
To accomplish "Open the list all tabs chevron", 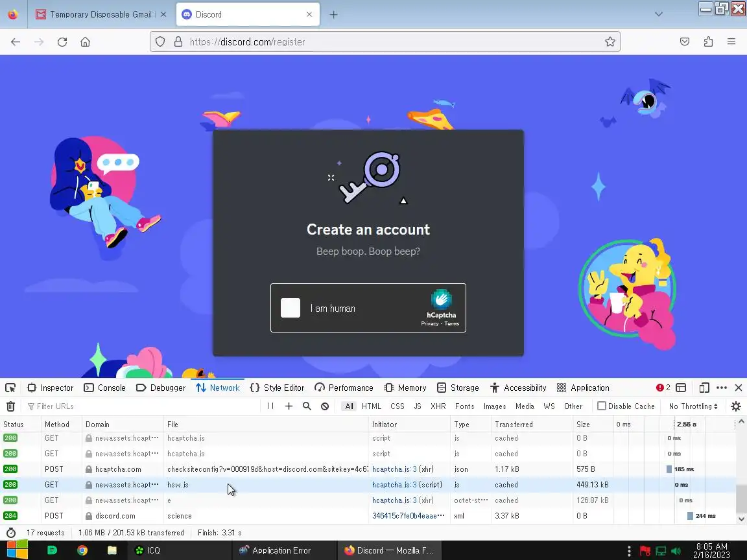I will coord(658,14).
